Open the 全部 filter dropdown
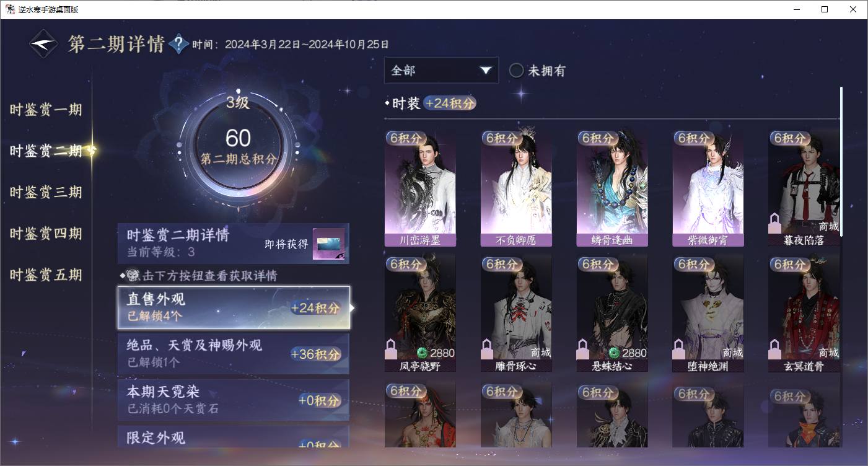Screen dimensions: 868x466 [x=441, y=71]
